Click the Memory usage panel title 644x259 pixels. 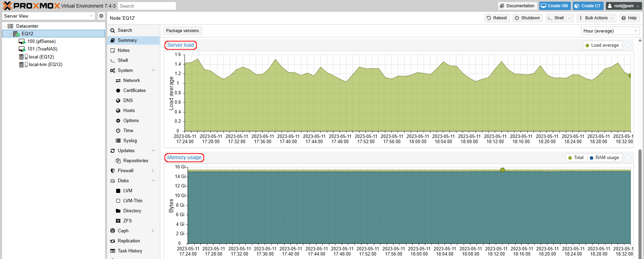pos(184,157)
